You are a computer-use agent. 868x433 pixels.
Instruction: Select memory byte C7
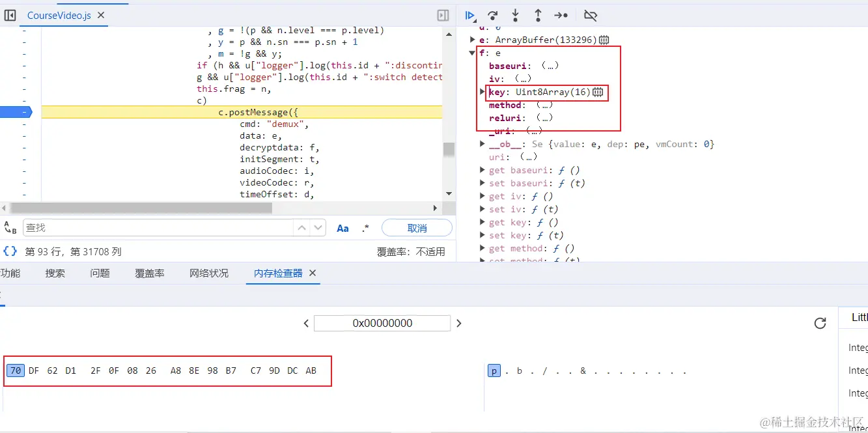(256, 370)
